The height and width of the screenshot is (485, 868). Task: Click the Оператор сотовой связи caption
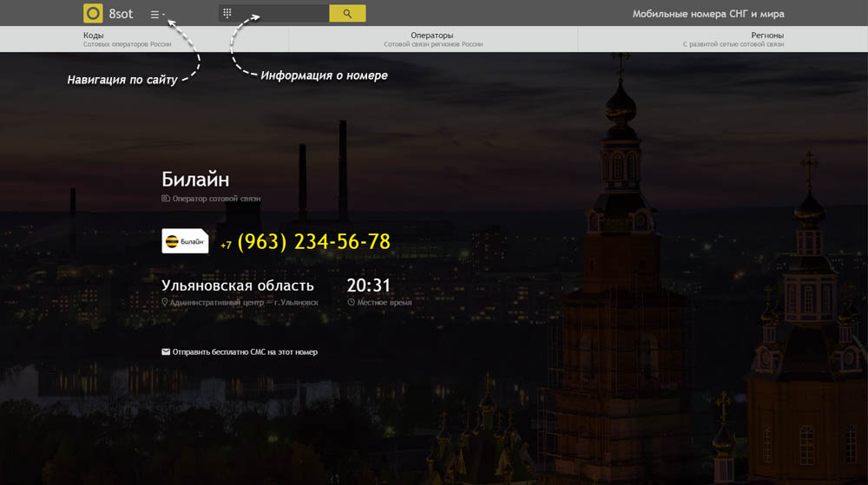coord(216,199)
